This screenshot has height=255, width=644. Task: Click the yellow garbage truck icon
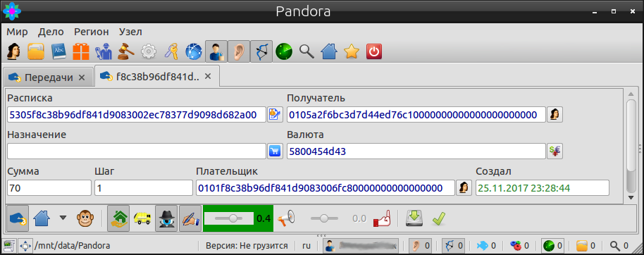(x=142, y=218)
